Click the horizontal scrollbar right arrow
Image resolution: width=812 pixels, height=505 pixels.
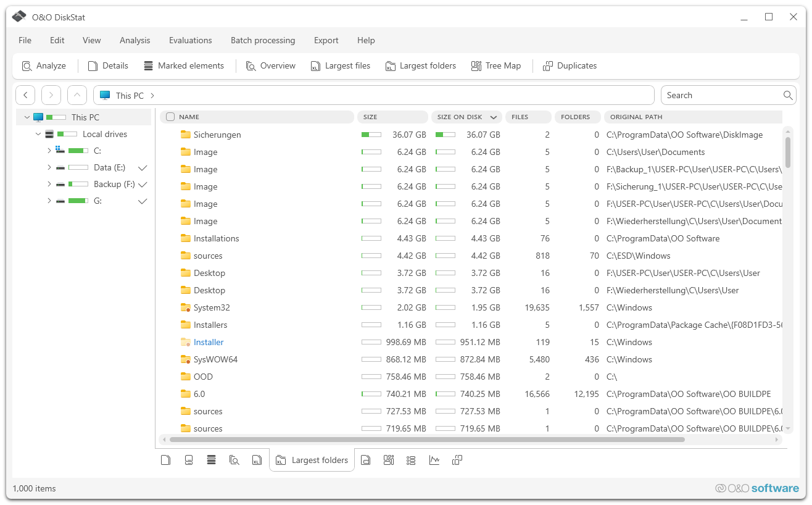(x=777, y=440)
